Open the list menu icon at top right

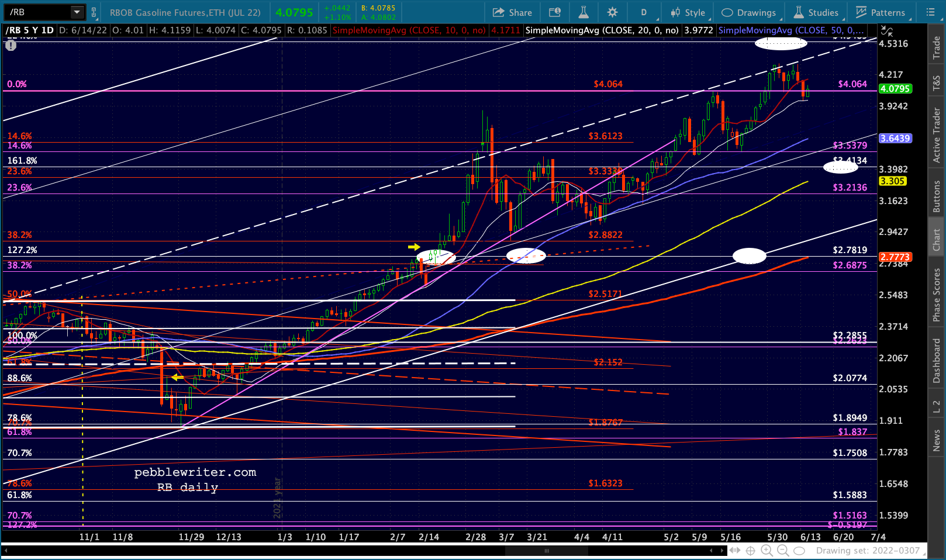931,12
